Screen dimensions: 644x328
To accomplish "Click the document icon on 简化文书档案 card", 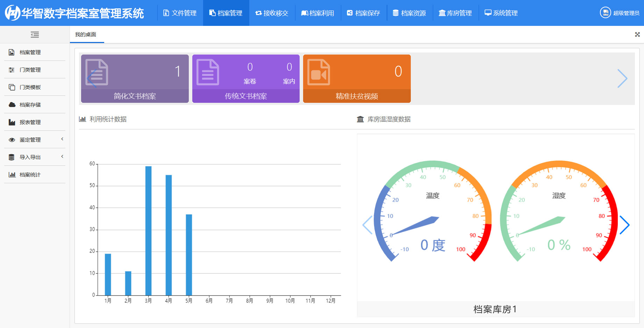I will (97, 72).
